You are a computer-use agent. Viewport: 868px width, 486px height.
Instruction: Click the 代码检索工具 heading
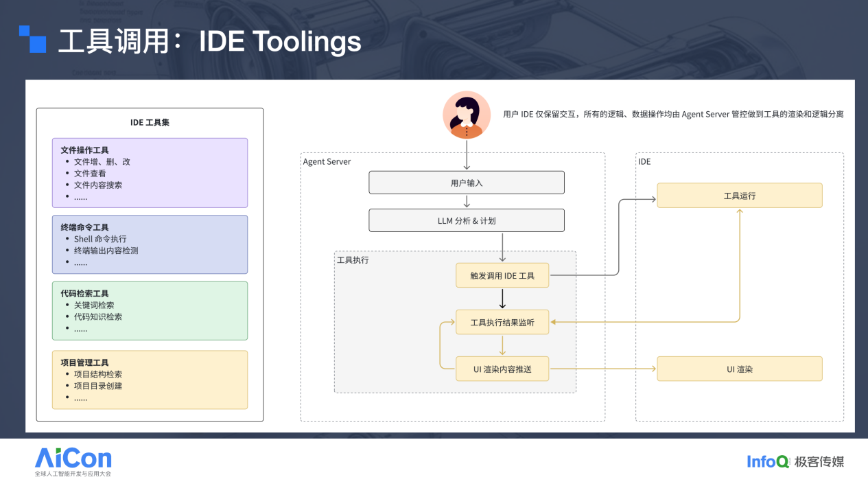coord(84,293)
